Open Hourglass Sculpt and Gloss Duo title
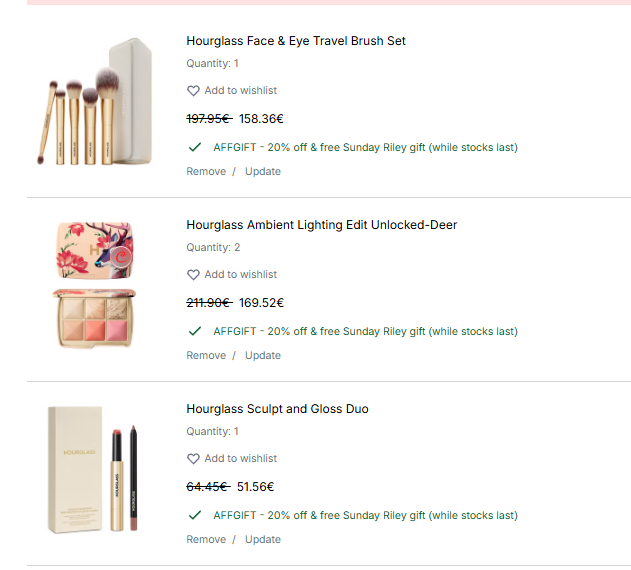The image size is (631, 570). pyautogui.click(x=277, y=409)
